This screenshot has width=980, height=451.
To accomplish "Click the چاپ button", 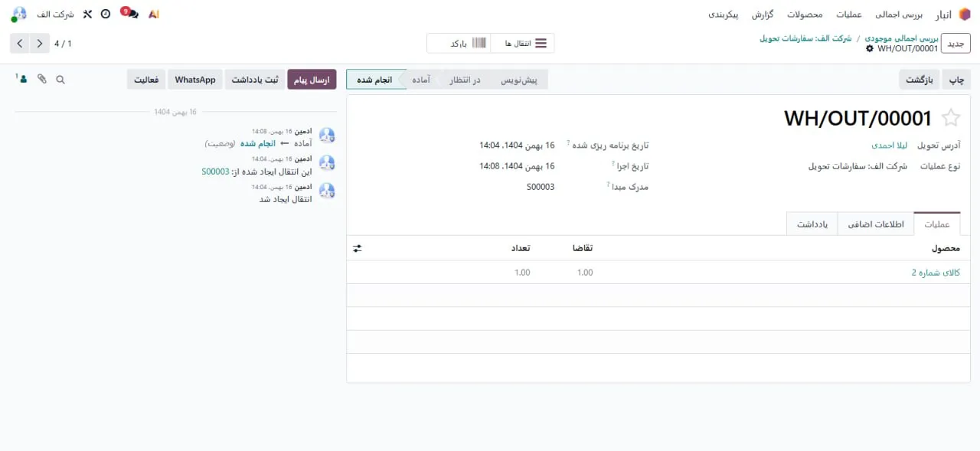I will click(957, 80).
